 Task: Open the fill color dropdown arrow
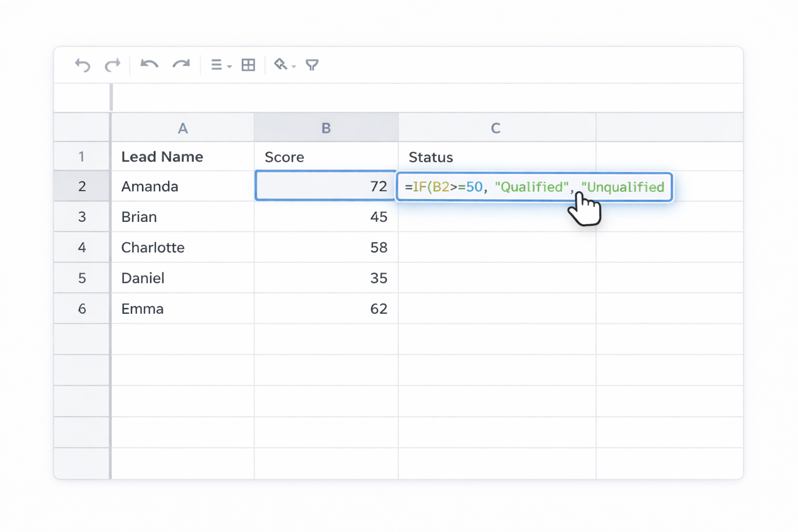pyautogui.click(x=294, y=66)
